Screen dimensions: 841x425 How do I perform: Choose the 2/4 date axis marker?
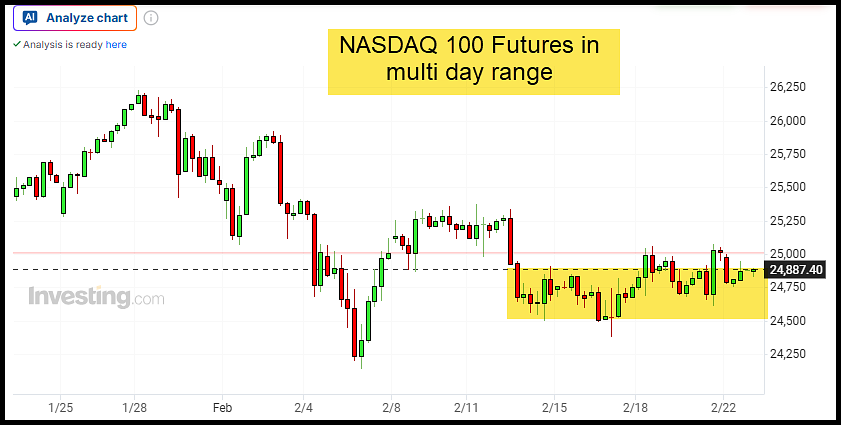tap(304, 408)
